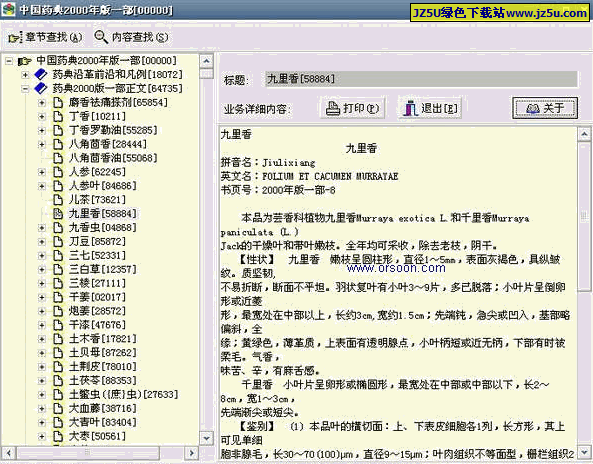The height and width of the screenshot is (464, 593).
Task: Click the application icon in the title bar
Action: tap(8, 9)
